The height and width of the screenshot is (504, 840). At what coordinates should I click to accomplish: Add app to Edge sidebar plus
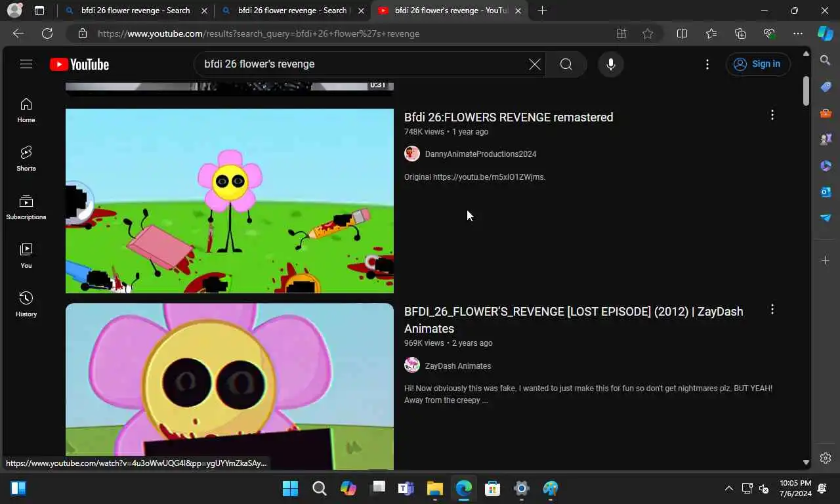[826, 261]
